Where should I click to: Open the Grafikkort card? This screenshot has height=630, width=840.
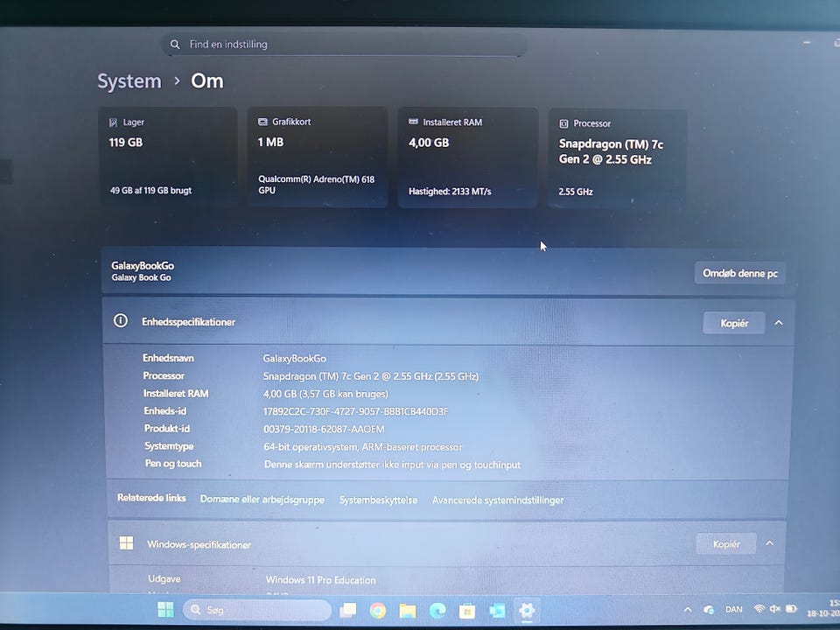click(317, 157)
